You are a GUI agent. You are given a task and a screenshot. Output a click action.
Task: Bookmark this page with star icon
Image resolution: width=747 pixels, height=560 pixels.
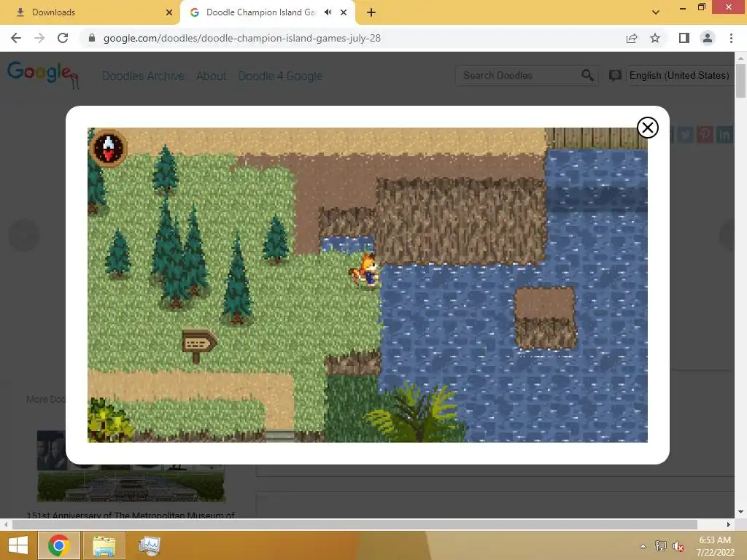pos(655,38)
